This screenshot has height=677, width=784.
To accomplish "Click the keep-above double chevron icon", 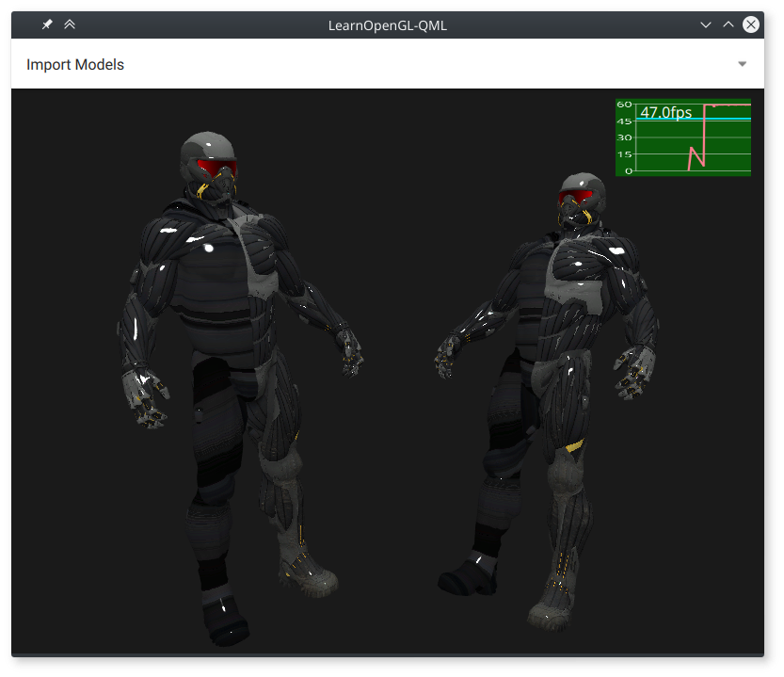I will tap(70, 24).
